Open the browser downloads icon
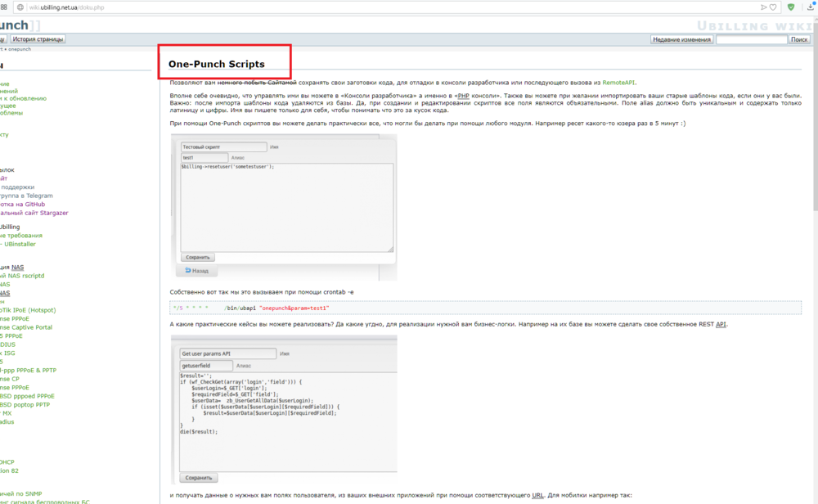818x504 pixels. click(811, 7)
